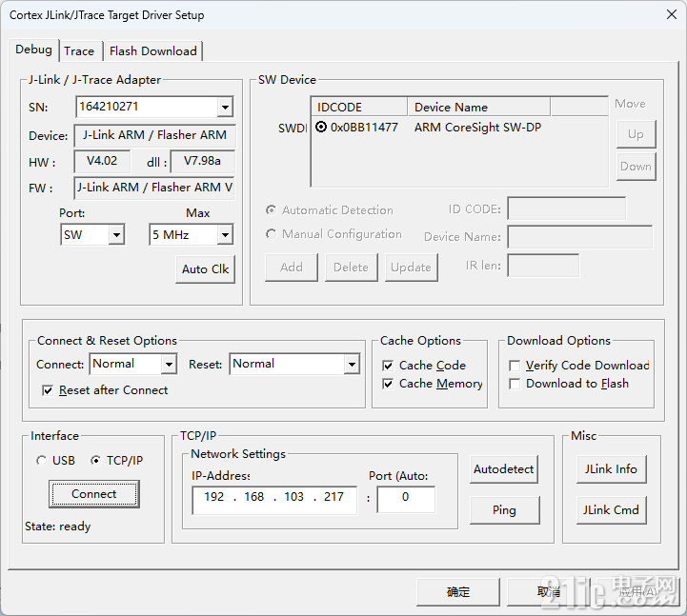Enable Verify Code Download checkbox
Image resolution: width=687 pixels, height=616 pixels.
point(515,366)
